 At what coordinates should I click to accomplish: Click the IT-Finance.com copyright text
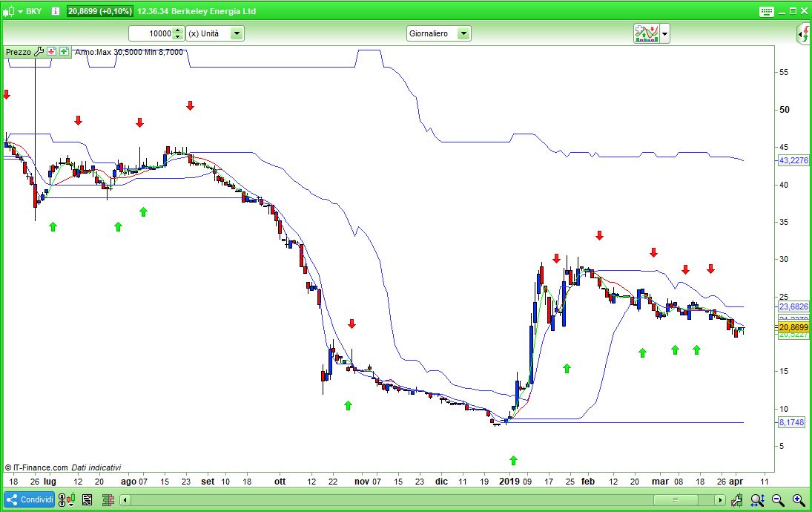(x=36, y=467)
